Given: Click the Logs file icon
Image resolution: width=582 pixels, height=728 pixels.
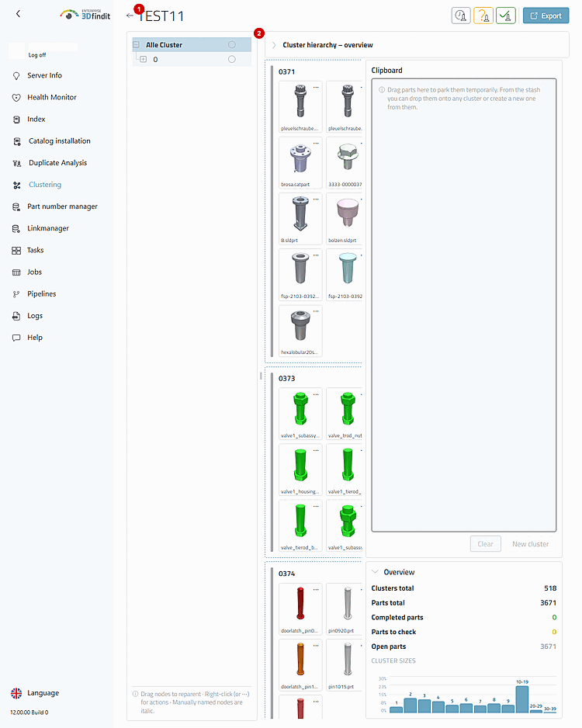Looking at the screenshot, I should tap(16, 316).
